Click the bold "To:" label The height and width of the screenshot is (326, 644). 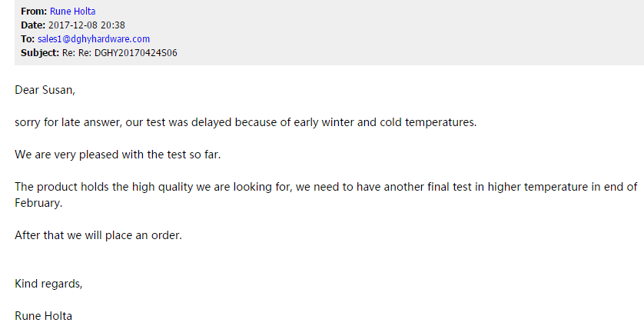[28, 39]
